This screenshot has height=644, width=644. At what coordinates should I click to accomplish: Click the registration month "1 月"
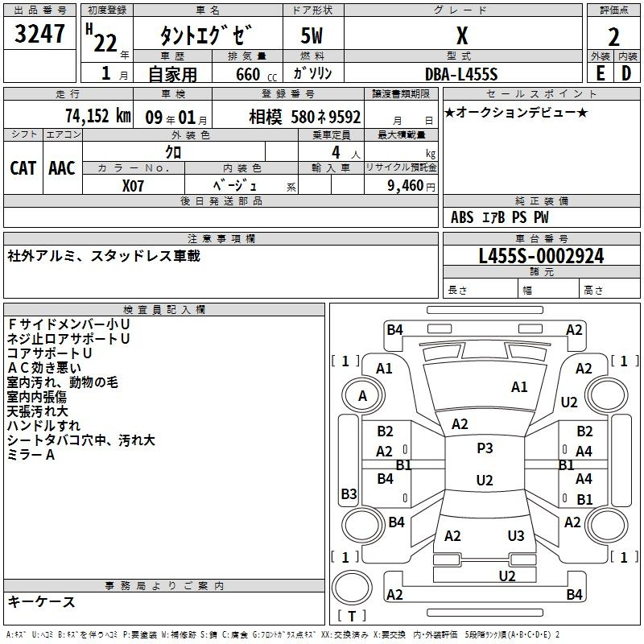click(114, 73)
